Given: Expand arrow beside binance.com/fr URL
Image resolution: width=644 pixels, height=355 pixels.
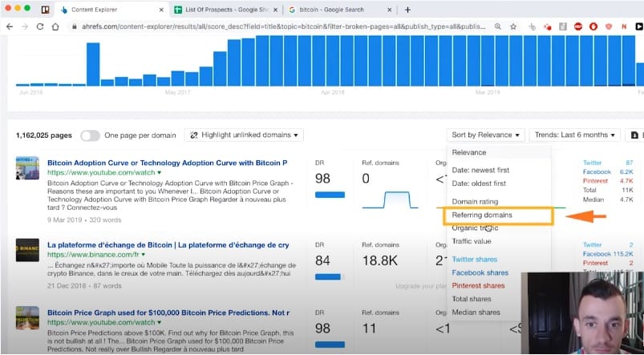Looking at the screenshot, I should point(144,255).
